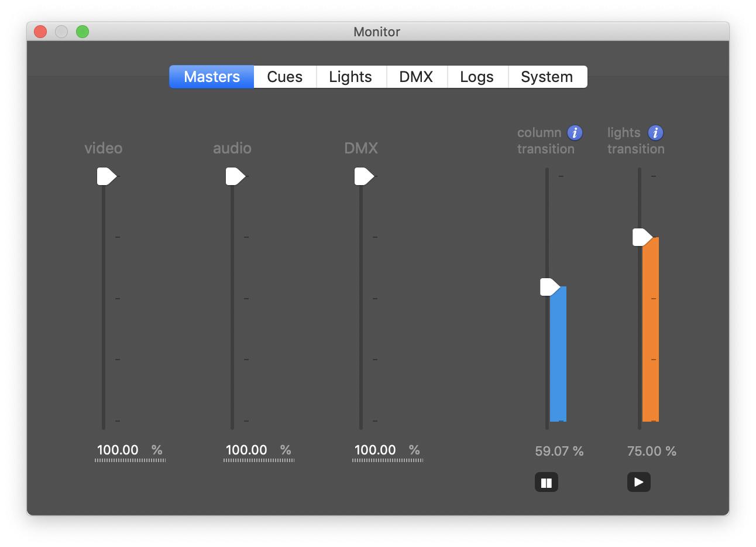Switch to the Lights tab
The image size is (756, 547).
350,77
